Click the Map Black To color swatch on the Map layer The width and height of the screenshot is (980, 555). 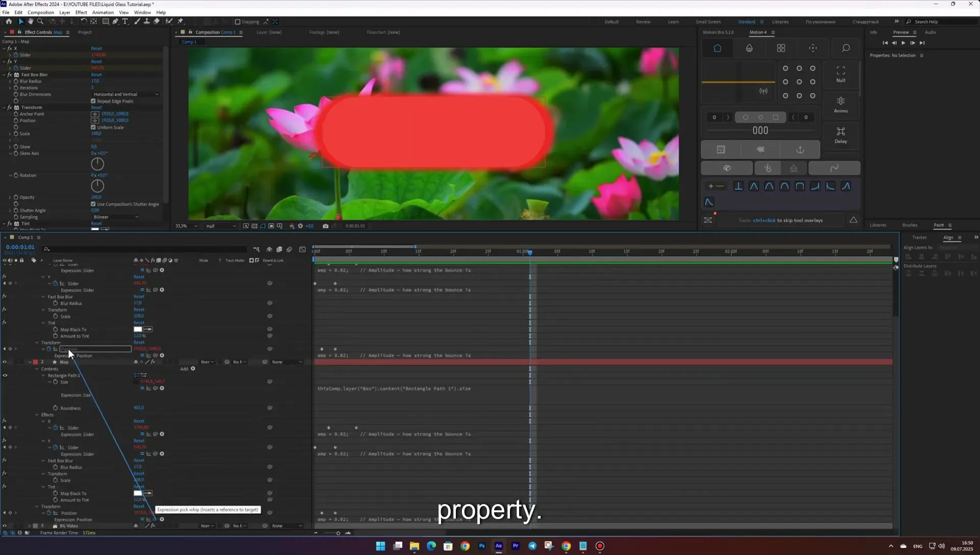point(138,493)
